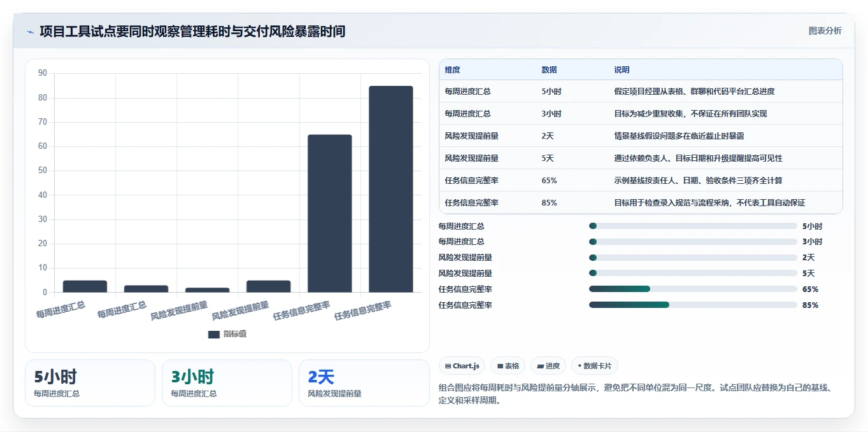Click the 数据 table column header
868x432 pixels.
(x=550, y=70)
